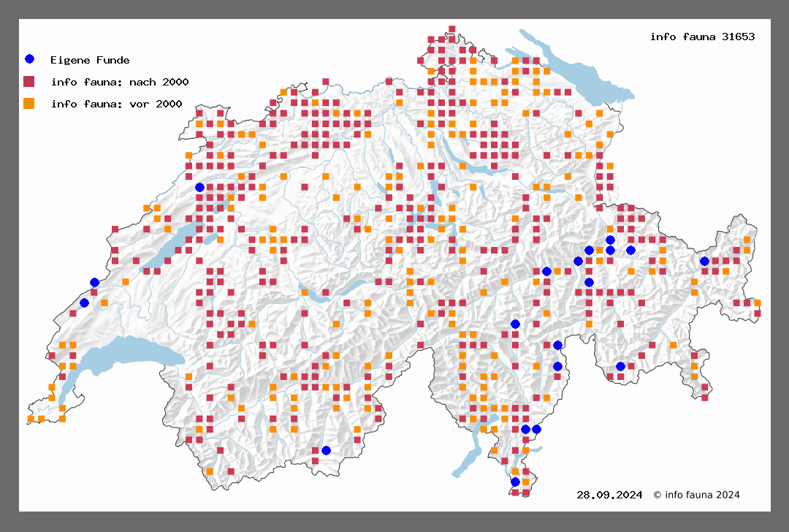The image size is (789, 532).
Task: Click the lone blue dot in southwest Valais
Action: coord(326,450)
